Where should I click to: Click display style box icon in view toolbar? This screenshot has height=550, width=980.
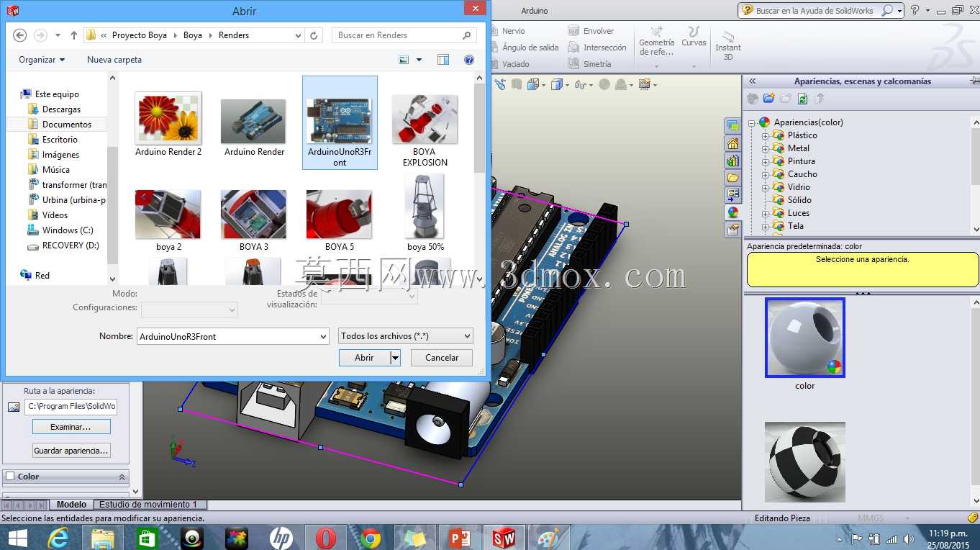(556, 85)
